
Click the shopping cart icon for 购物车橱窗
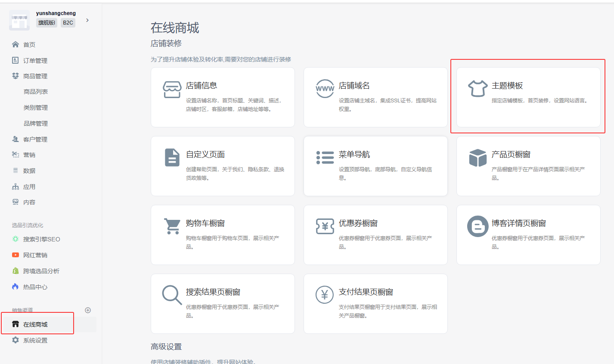(172, 226)
